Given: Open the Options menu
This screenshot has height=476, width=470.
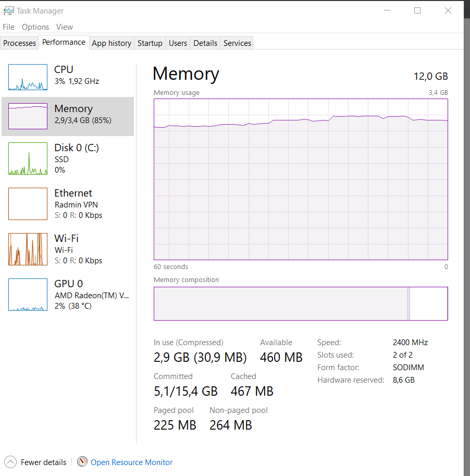Looking at the screenshot, I should [35, 27].
